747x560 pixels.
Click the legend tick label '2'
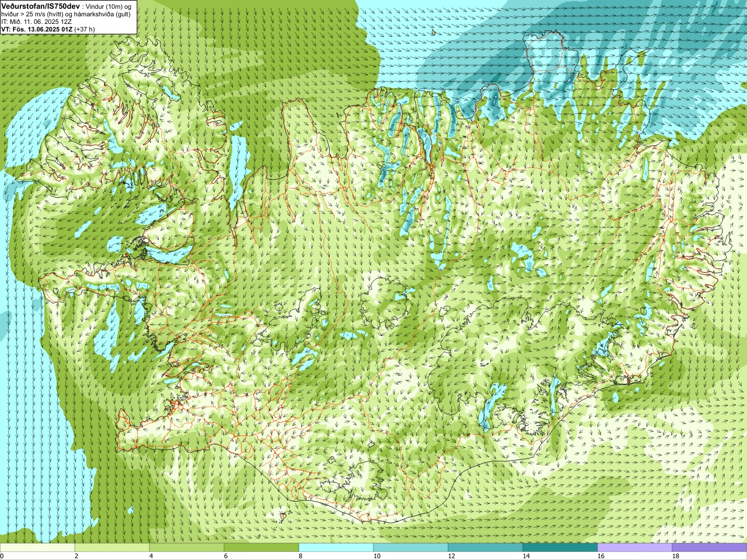tap(76, 556)
